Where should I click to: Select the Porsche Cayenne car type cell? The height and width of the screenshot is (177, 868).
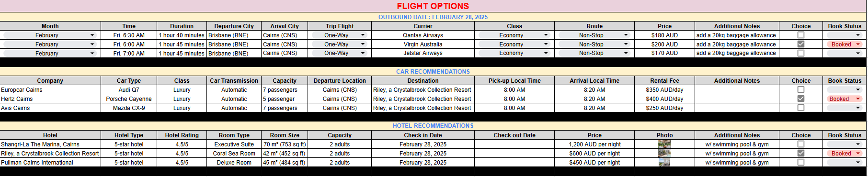click(129, 99)
